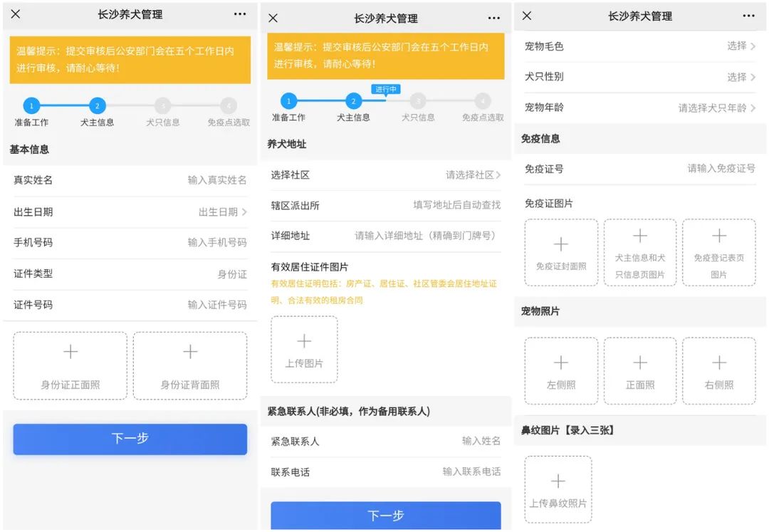The image size is (769, 532).
Task: Tap 下一步 button in middle panel
Action: (385, 515)
